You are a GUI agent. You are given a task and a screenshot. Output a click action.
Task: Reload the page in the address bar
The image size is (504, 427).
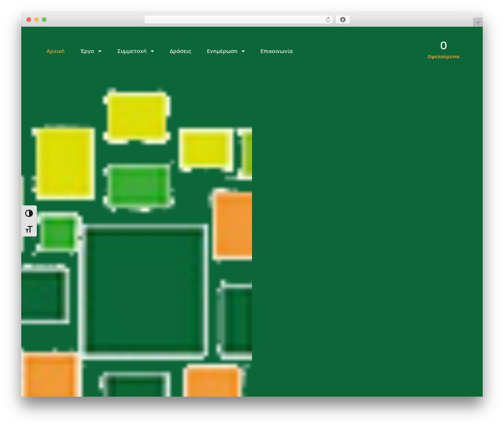(328, 20)
